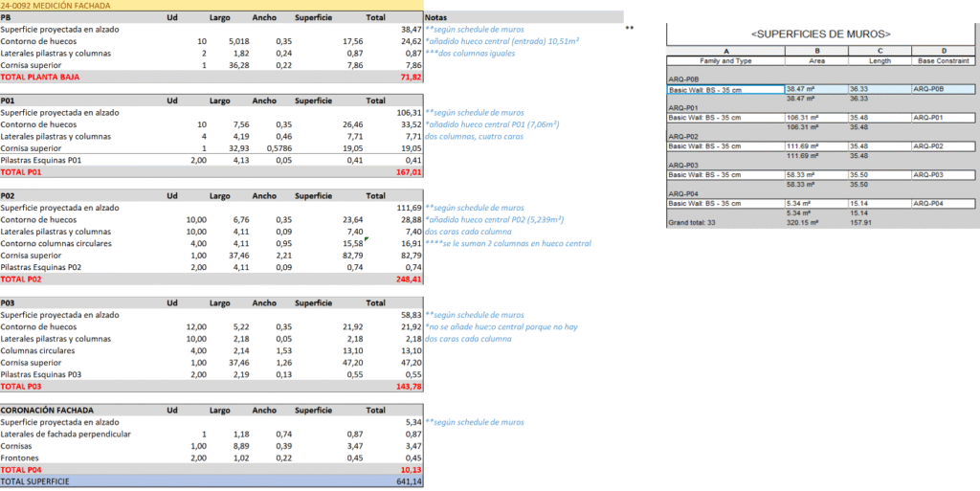Click the CORONACIÓN FACHADA section header
The height and width of the screenshot is (491, 980).
click(x=47, y=411)
